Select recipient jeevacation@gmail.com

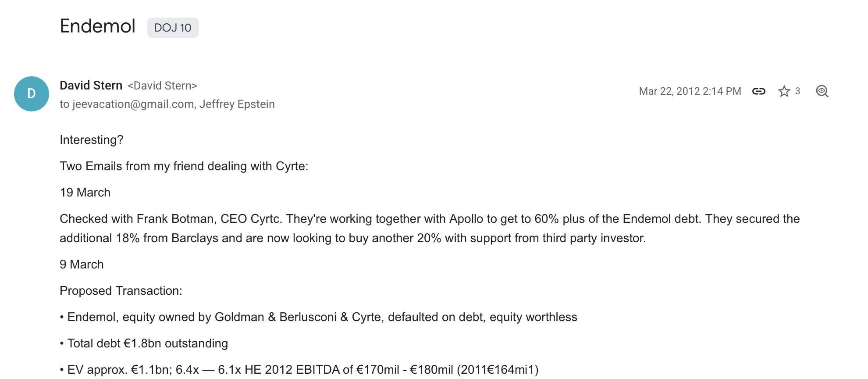[x=133, y=104]
